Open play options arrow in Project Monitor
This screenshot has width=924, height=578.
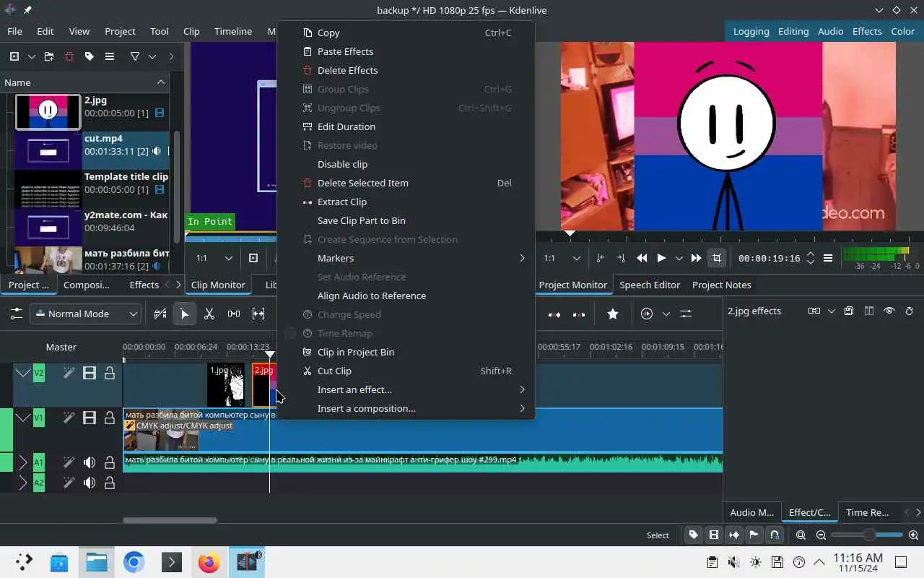pos(679,258)
